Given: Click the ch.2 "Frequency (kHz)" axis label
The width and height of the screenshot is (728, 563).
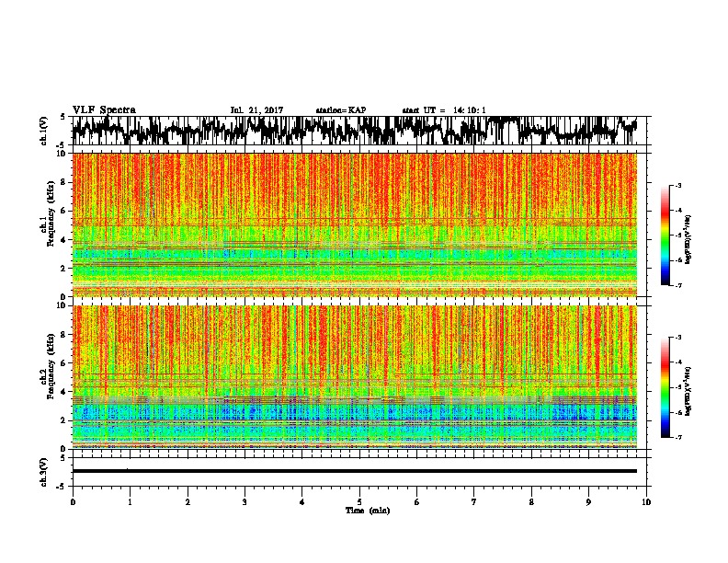Looking at the screenshot, I should [x=51, y=366].
